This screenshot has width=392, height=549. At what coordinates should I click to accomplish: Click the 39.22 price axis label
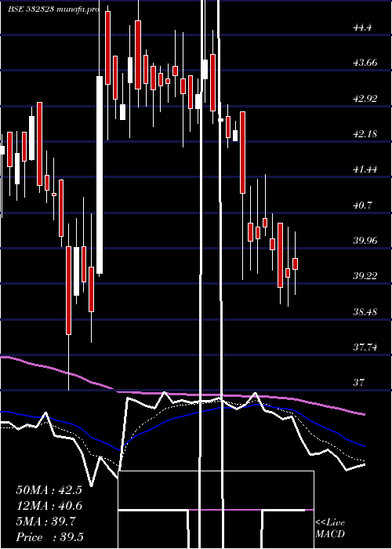365,276
